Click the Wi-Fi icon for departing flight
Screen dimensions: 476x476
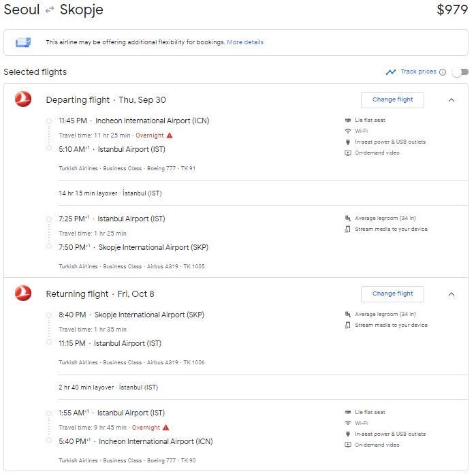click(348, 131)
